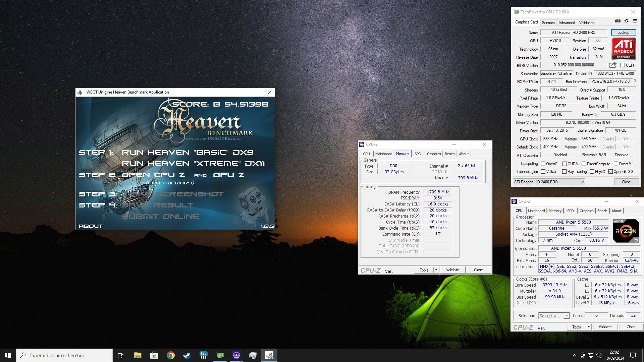644x362 pixels.
Task: Click the DRAM Frequency value 1799.8 MHz
Action: point(438,192)
